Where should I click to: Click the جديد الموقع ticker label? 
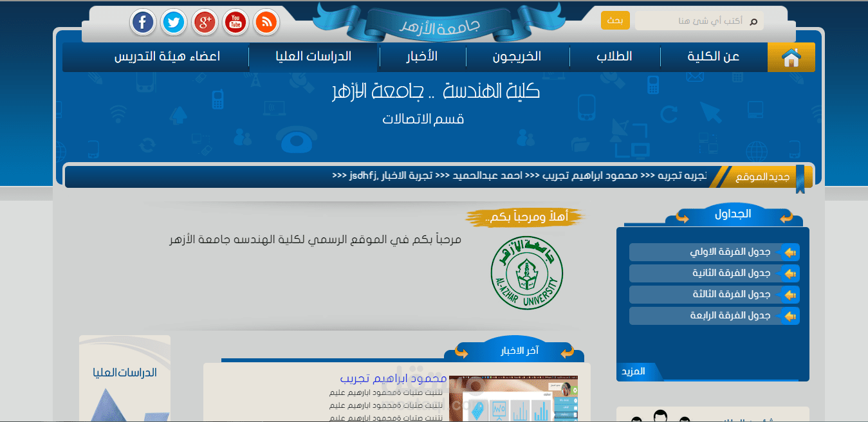tap(762, 176)
